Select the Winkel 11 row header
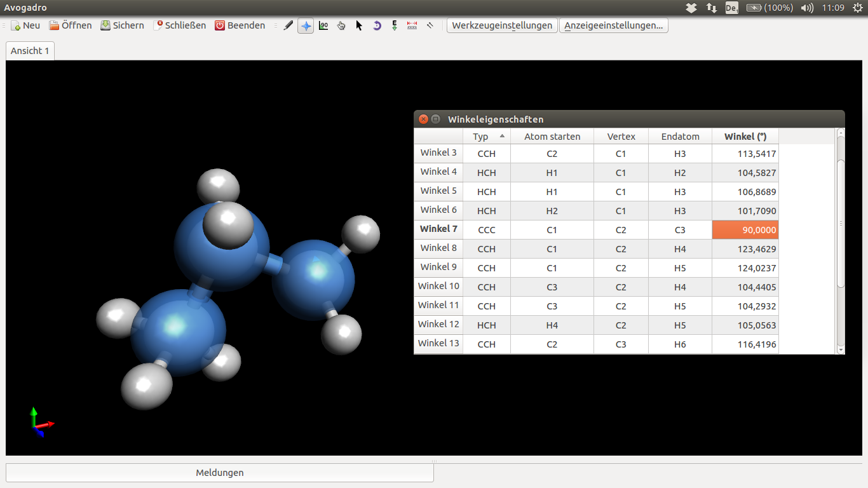This screenshot has width=868, height=488. [x=438, y=306]
